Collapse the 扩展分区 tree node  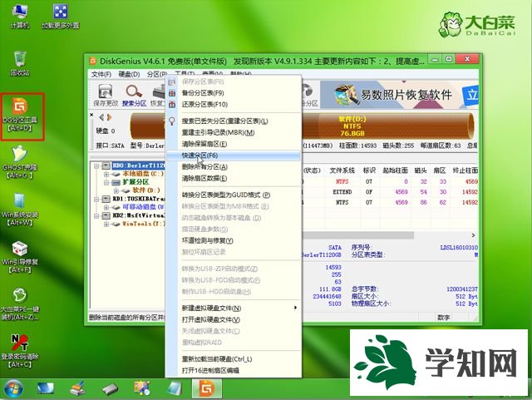106,182
